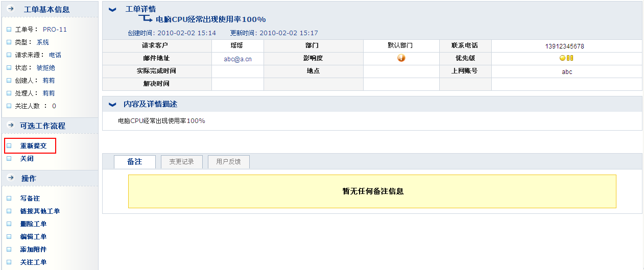Viewport: 644px width, 270px height.
Task: Click 重新提交 to resubmit the ticket
Action: 33,146
